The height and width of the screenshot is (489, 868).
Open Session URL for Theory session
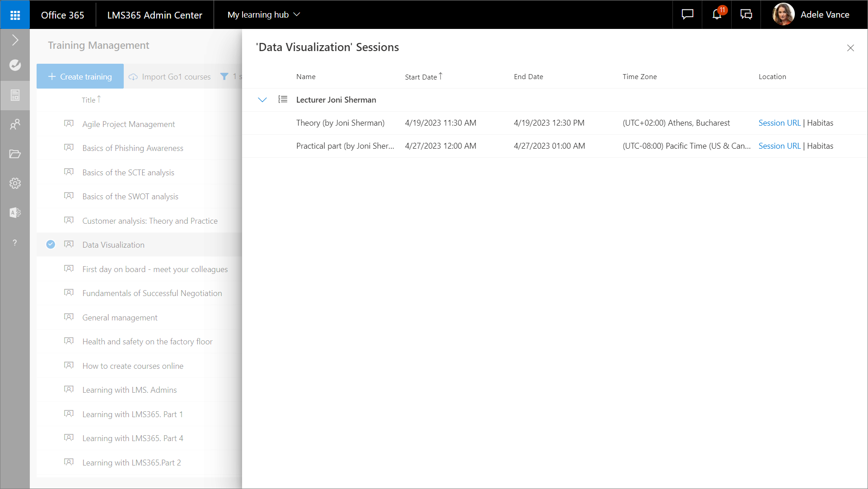[779, 123]
